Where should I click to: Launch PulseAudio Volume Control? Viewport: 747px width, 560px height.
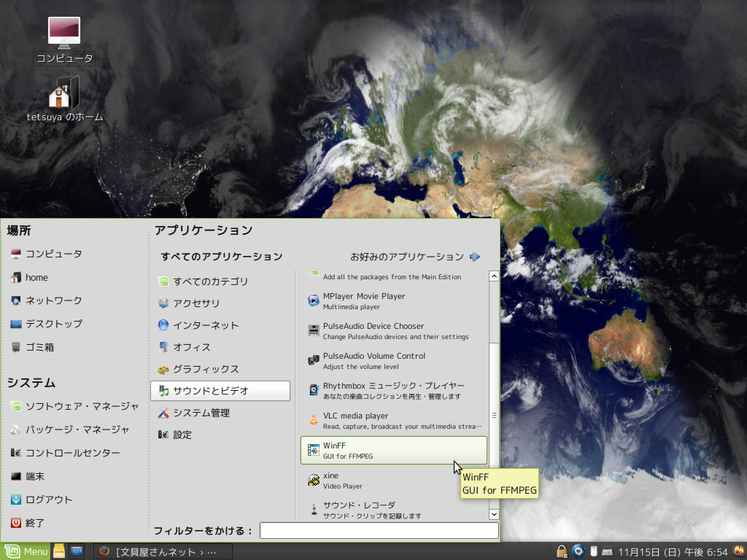pos(394,361)
